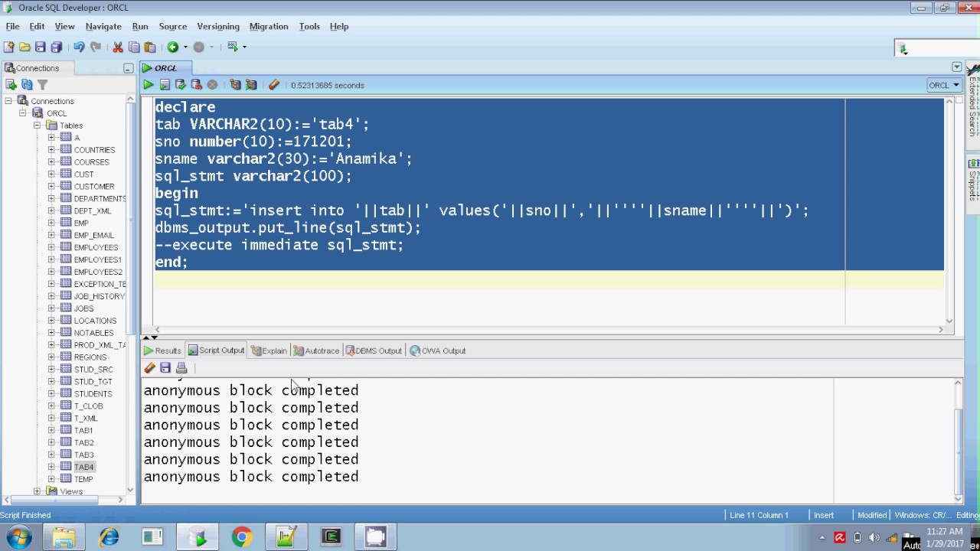
Task: Click the New file icon in main toolbar
Action: click(9, 47)
